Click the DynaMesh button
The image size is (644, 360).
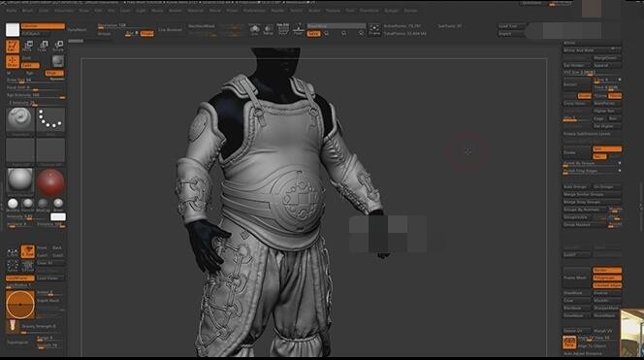[78, 29]
